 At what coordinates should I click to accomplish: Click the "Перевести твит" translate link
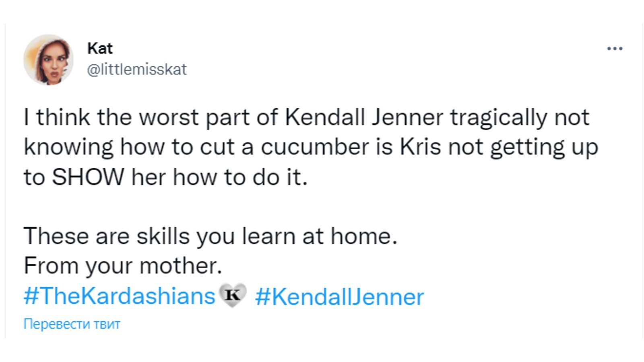72,324
